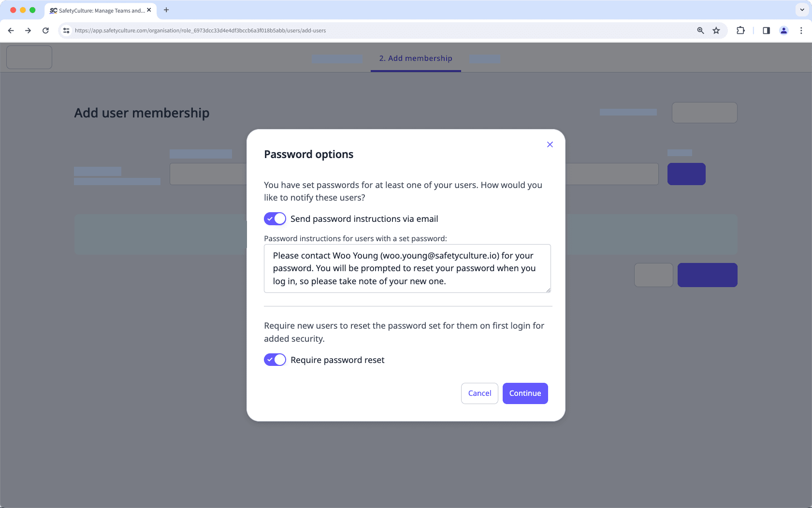The height and width of the screenshot is (508, 812).
Task: Reload the current page
Action: coord(45,30)
